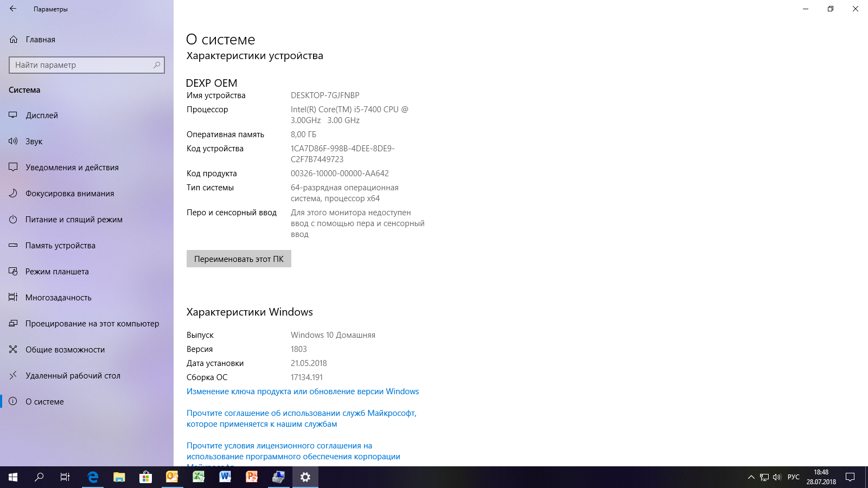Open the соглашение об использовании служб Майкрософт link
This screenshot has height=488, width=868.
coord(302,419)
